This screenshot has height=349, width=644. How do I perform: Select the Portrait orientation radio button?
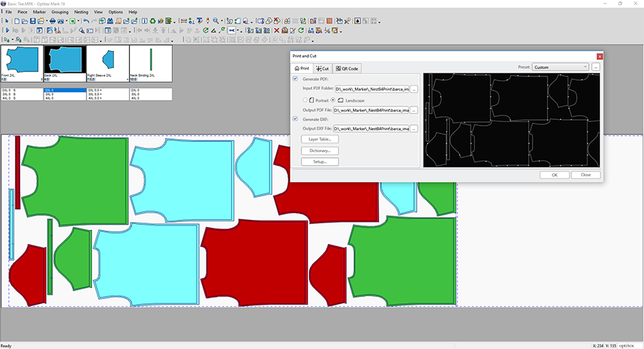(306, 100)
